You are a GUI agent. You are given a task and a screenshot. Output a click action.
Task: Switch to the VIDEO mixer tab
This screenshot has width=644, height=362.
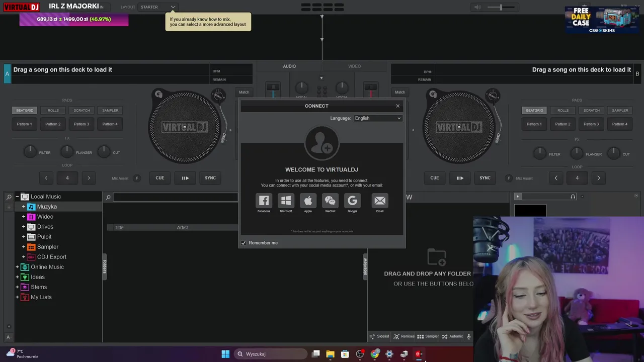[x=354, y=66]
